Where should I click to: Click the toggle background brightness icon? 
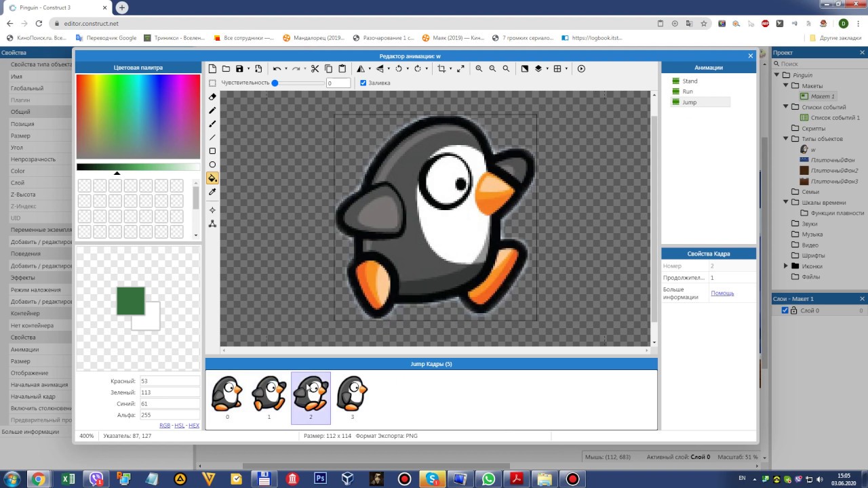[524, 68]
